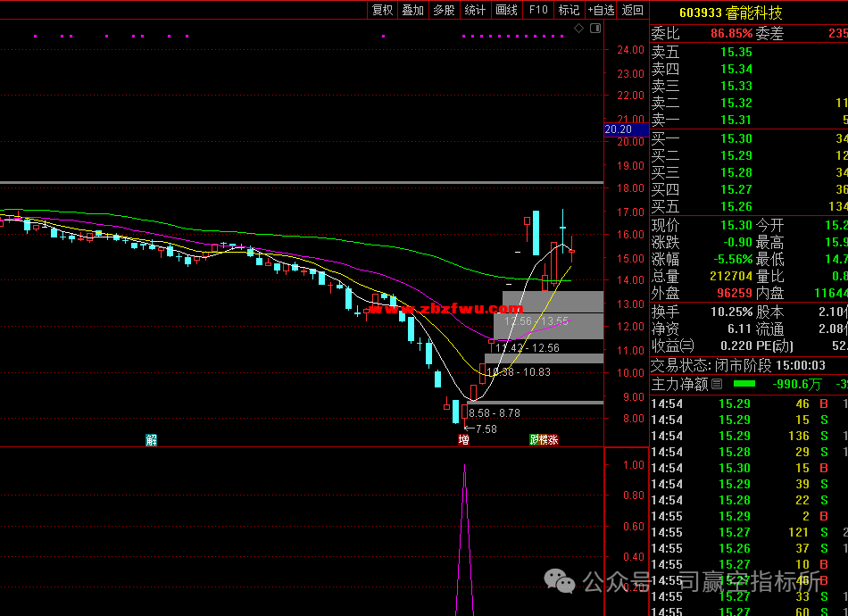
Task: Click the 换手 value 10.25%
Action: pyautogui.click(x=731, y=312)
